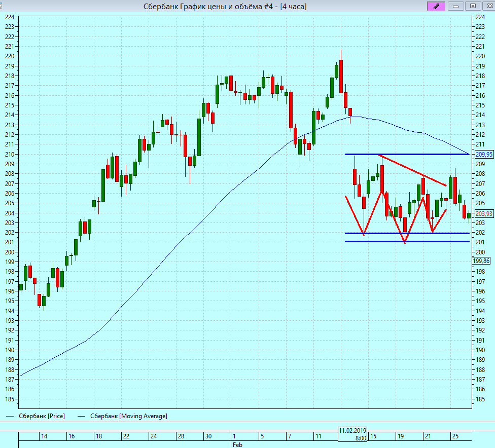Click the 224 label on the left price scale
Image resolution: width=495 pixels, height=448 pixels.
click(10, 17)
